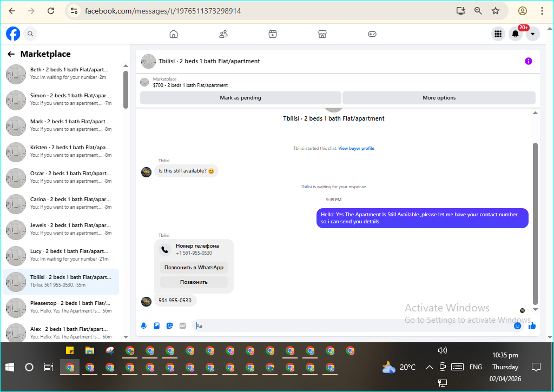Open the browser zoom magnifier icon

coord(478,11)
